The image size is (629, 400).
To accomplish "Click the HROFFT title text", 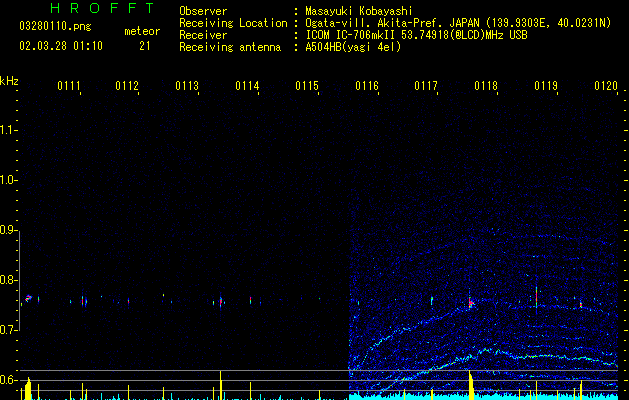I will [x=102, y=8].
